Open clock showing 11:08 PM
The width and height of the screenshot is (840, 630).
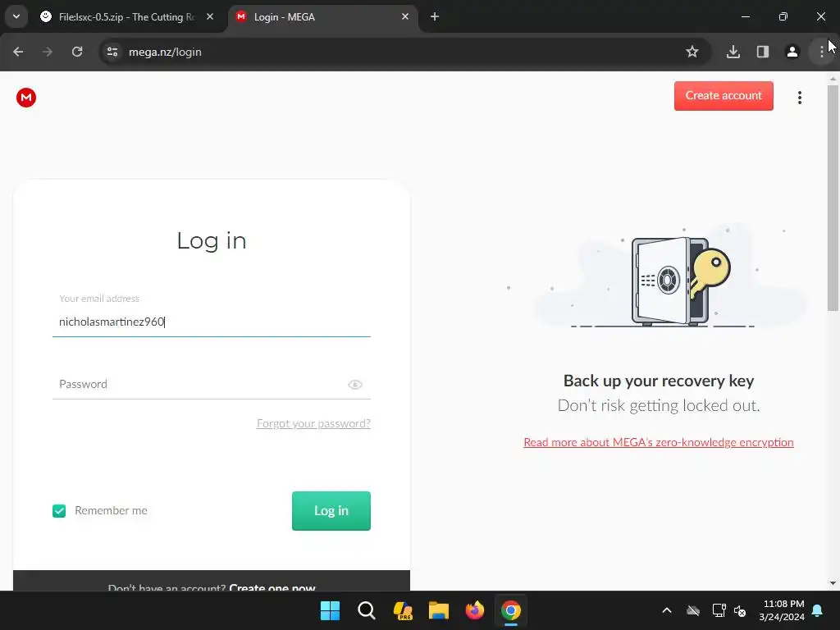(782, 610)
